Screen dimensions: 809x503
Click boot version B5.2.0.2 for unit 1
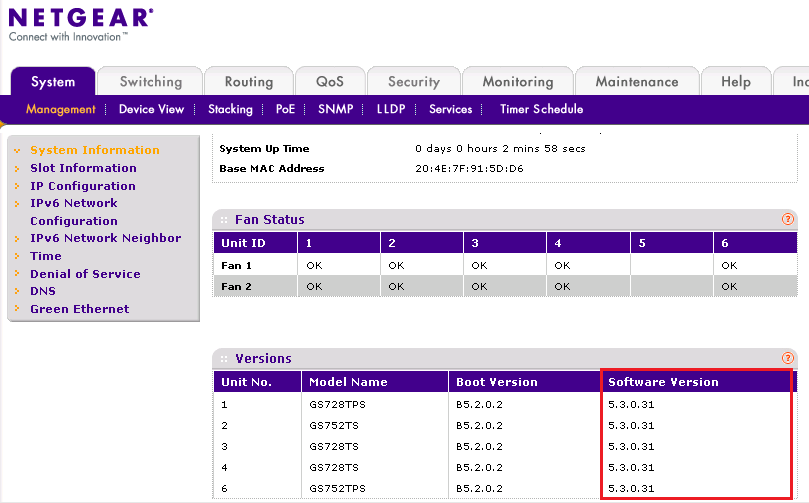tap(479, 405)
